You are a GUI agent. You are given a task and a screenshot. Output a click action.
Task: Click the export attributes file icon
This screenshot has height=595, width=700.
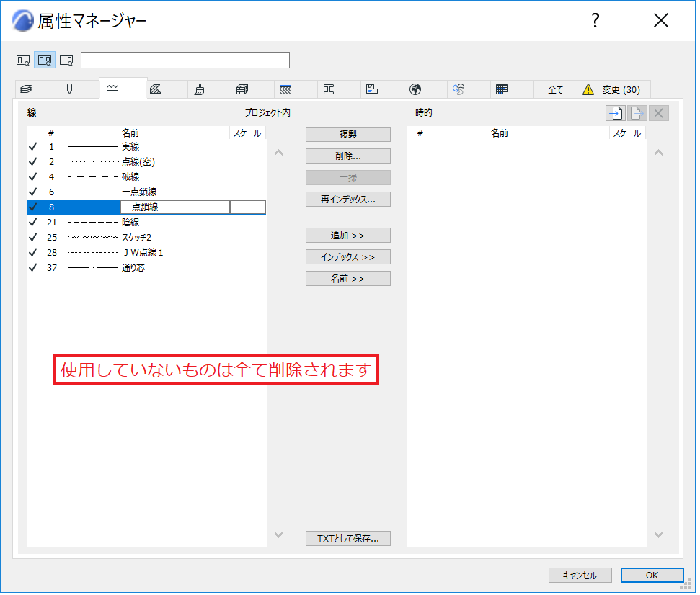637,113
